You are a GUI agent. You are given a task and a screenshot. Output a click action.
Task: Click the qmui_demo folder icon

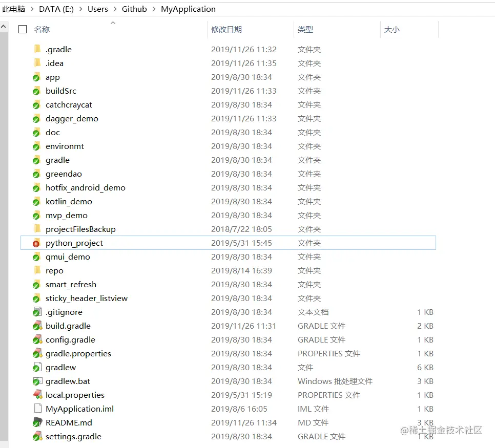[37, 257]
